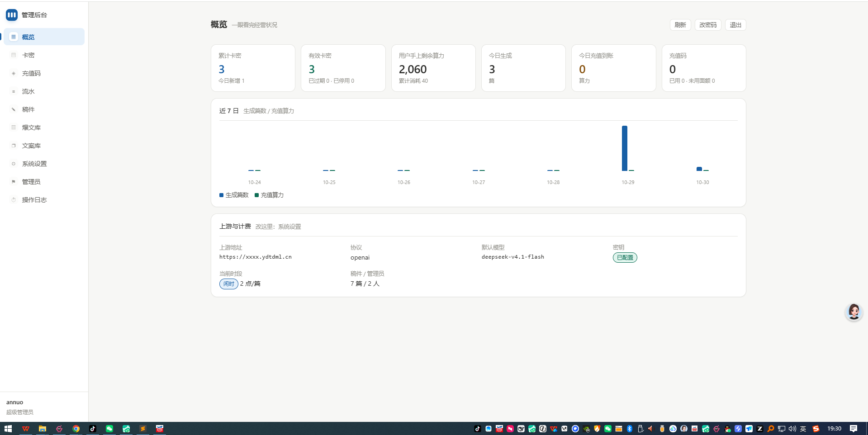
Task: Click the clock icon beside 操作日志
Action: pyautogui.click(x=14, y=200)
